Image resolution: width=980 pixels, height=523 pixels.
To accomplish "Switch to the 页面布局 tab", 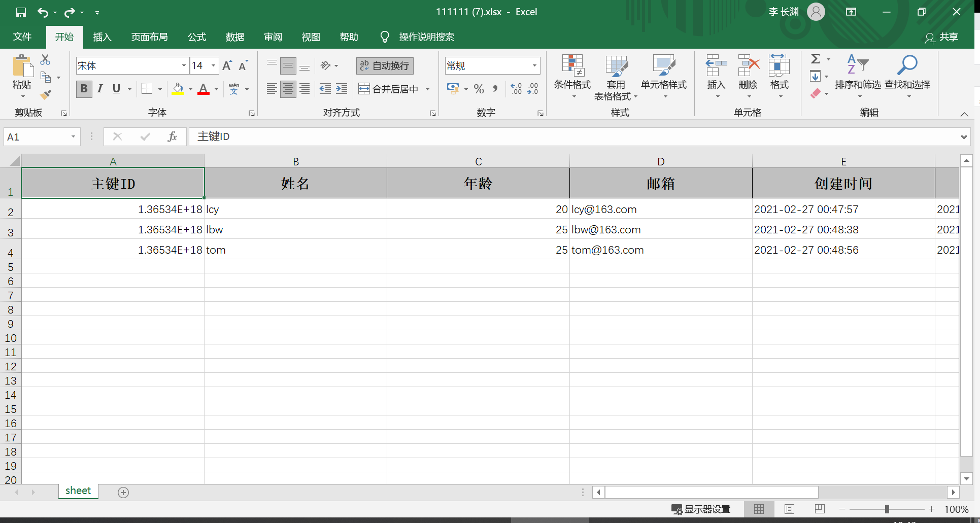I will tap(149, 37).
